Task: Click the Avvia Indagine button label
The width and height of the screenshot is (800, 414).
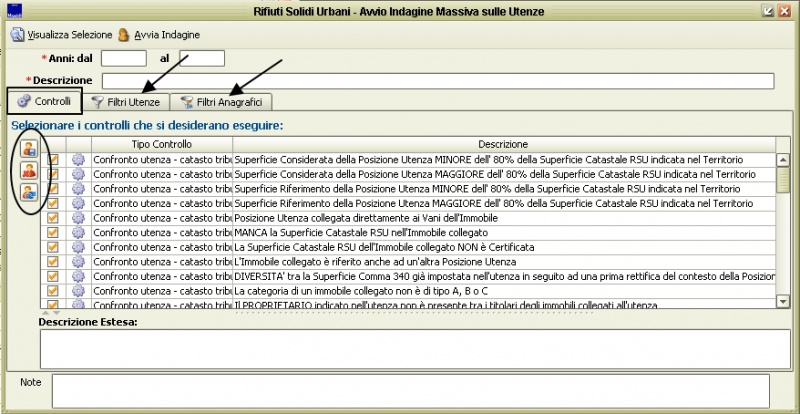Action: pyautogui.click(x=167, y=35)
